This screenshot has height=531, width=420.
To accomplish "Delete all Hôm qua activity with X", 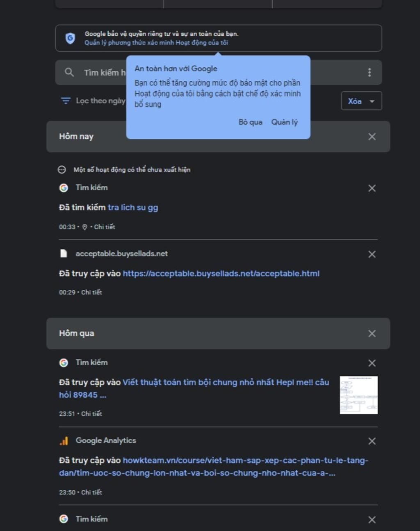I will coord(372,333).
